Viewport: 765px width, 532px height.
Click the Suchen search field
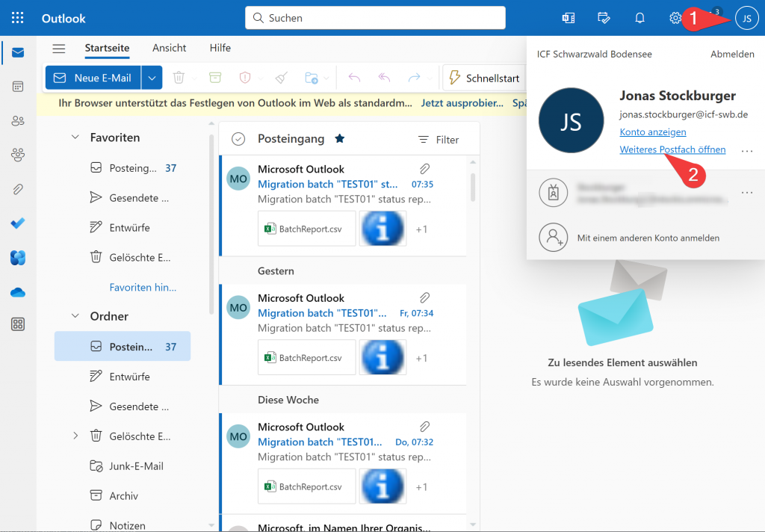(375, 18)
